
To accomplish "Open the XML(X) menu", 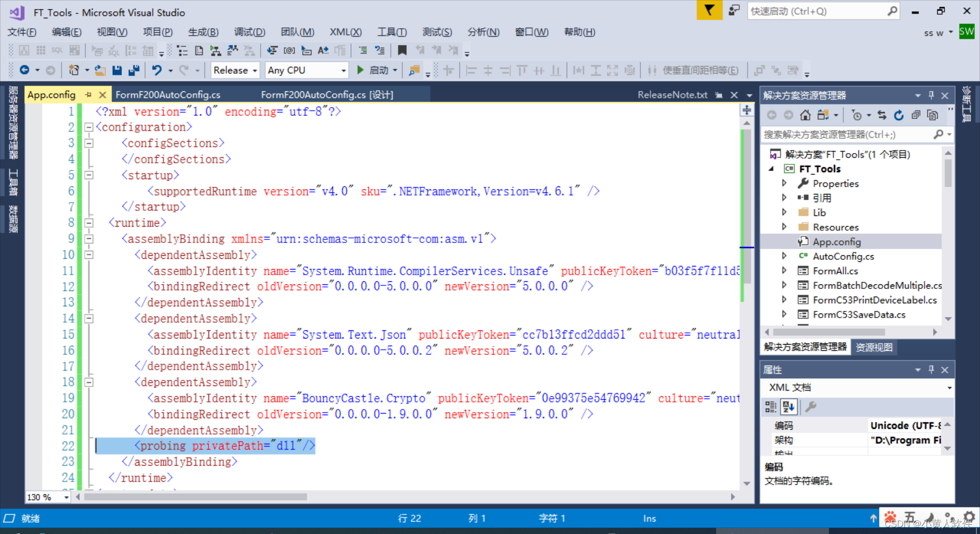I will click(346, 32).
